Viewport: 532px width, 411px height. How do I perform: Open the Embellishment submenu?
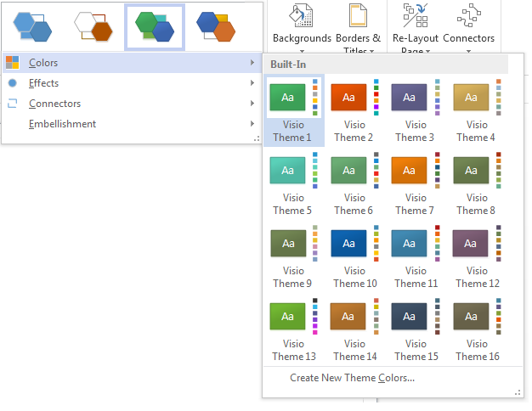[x=133, y=124]
